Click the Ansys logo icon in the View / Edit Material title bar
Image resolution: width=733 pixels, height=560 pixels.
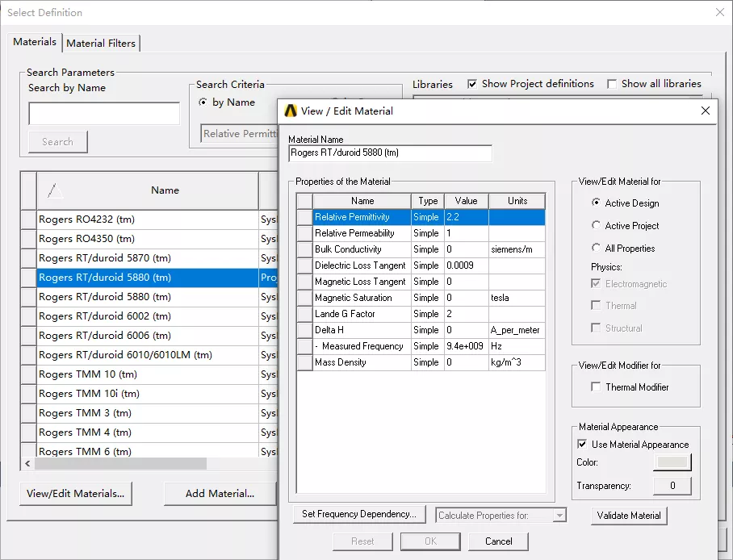pos(291,111)
